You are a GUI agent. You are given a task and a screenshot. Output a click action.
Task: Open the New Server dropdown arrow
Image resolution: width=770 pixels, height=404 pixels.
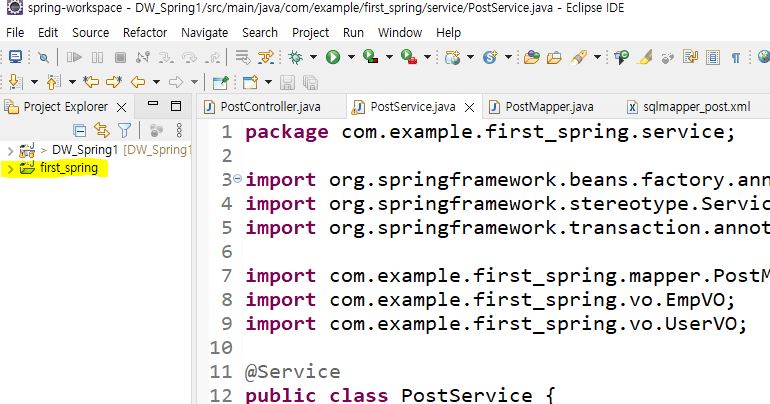[x=470, y=57]
